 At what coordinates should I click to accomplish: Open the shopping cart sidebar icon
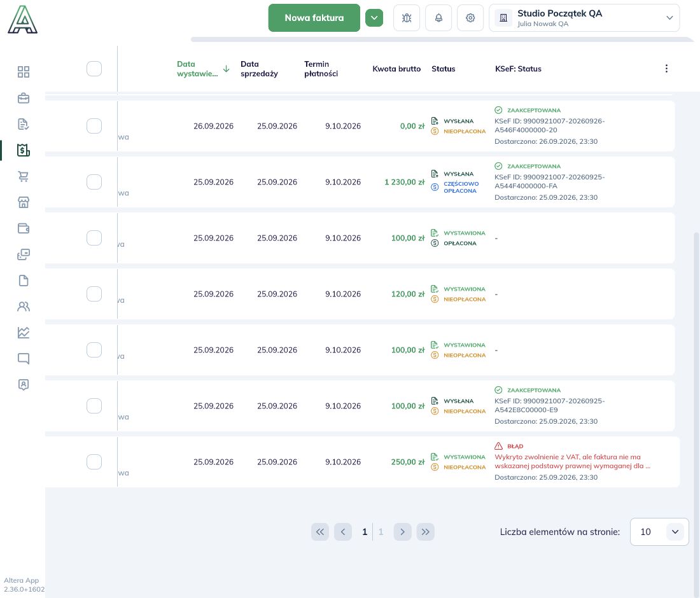click(x=23, y=176)
